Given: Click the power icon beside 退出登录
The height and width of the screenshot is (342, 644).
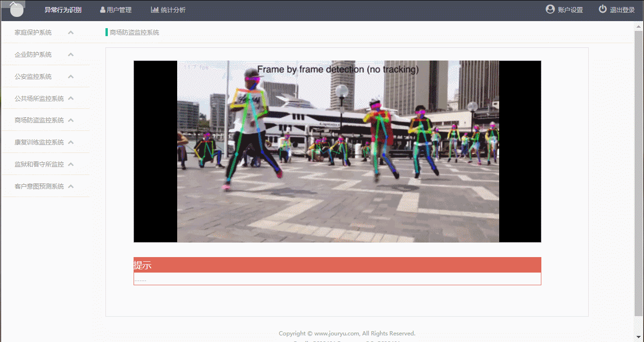Looking at the screenshot, I should tap(603, 9).
